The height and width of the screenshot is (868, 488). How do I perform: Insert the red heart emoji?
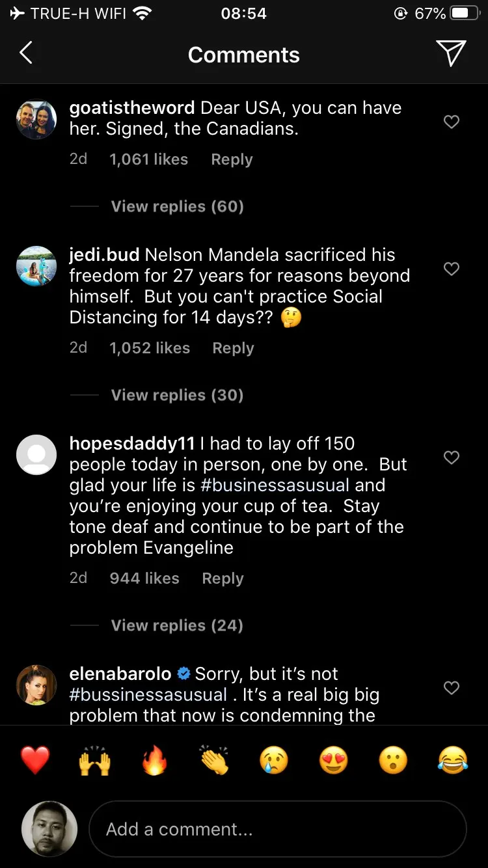35,760
